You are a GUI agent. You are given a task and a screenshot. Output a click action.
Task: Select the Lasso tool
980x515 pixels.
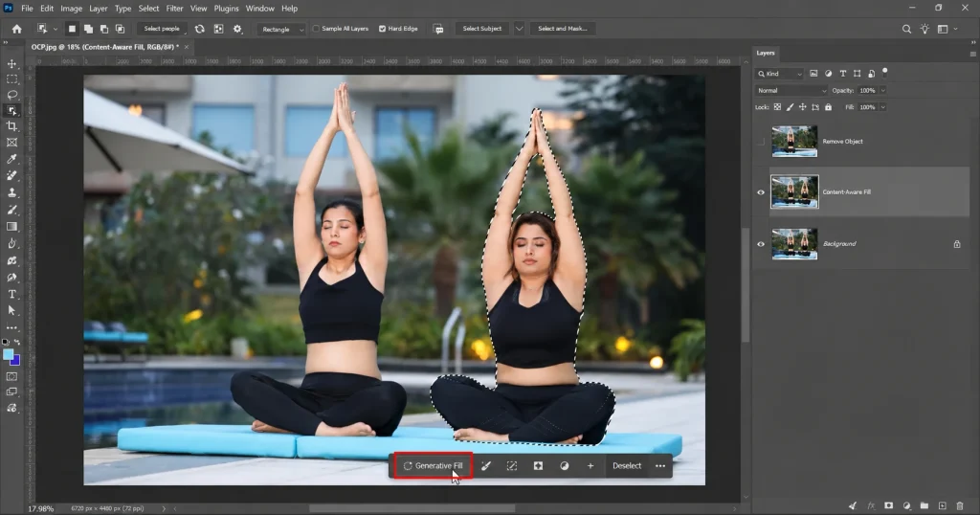[11, 95]
